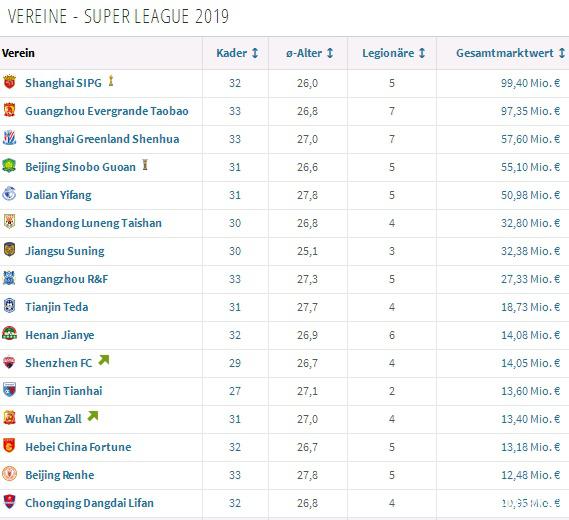Click the Guangzhou Evergrande Taobao crest icon
The width and height of the screenshot is (569, 520).
pyautogui.click(x=9, y=110)
